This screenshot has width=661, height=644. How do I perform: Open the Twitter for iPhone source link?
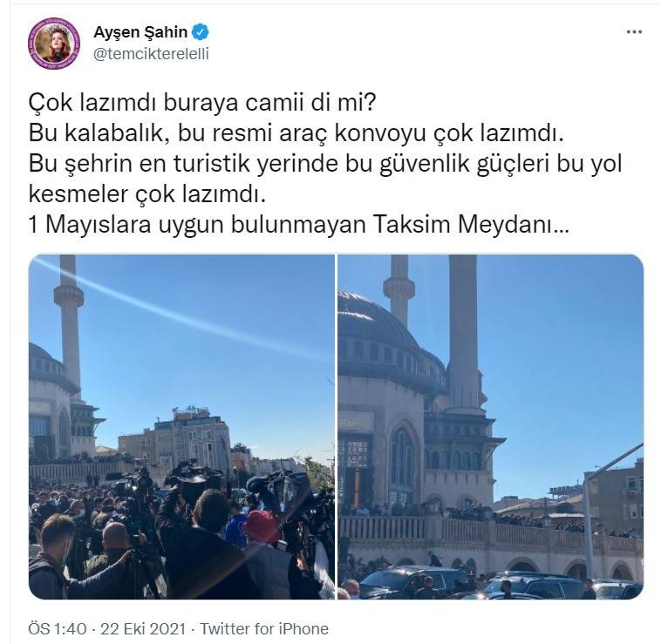pyautogui.click(x=264, y=628)
